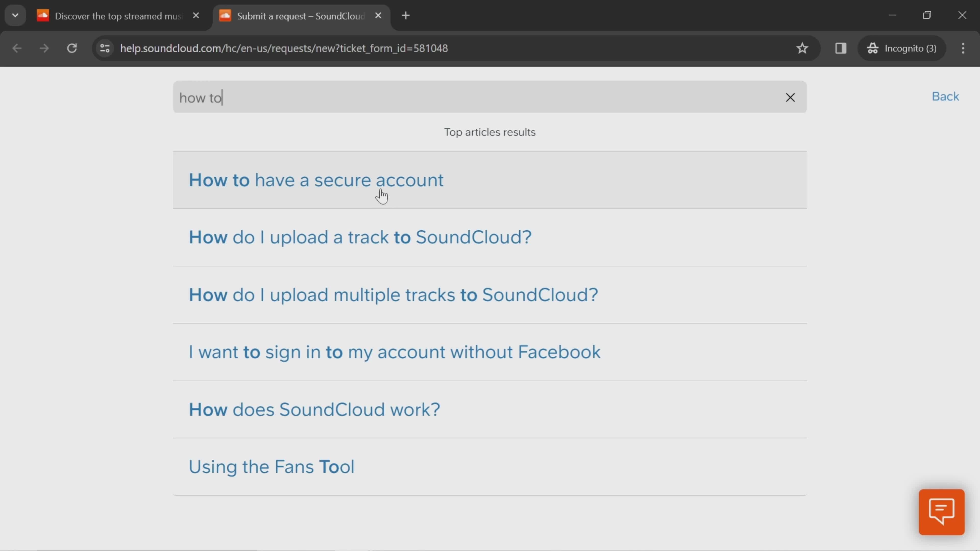980x551 pixels.
Task: Go forward in browser history
Action: click(x=44, y=48)
